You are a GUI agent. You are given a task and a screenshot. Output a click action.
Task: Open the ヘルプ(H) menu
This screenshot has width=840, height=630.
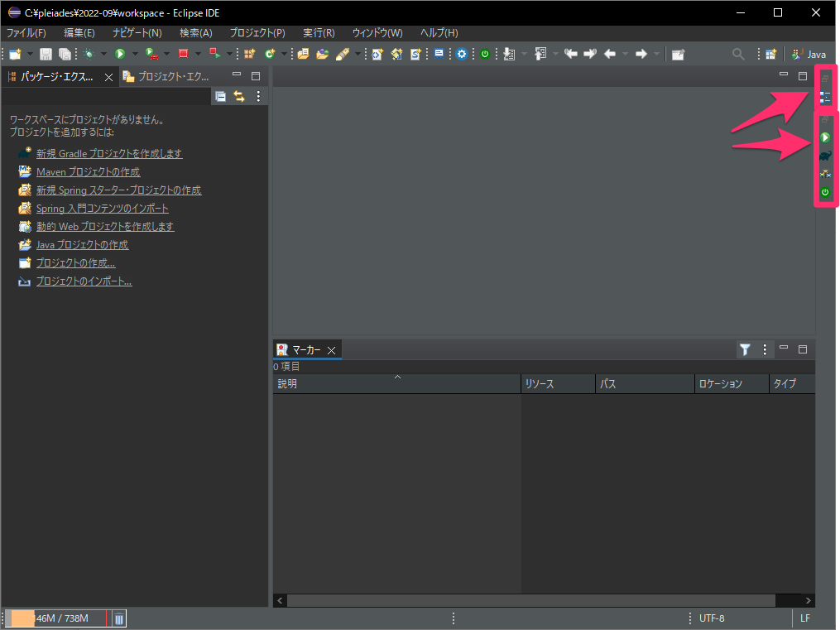[x=439, y=32]
